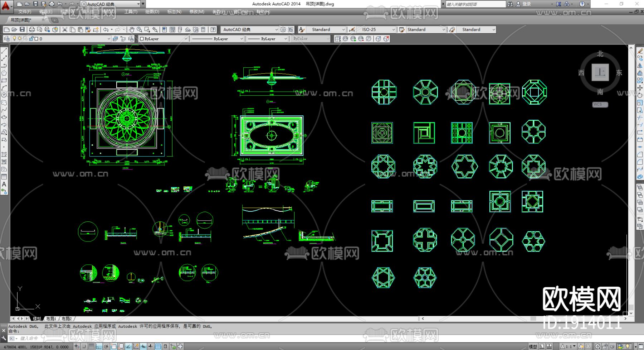The width and height of the screenshot is (644, 350).
Task: Click the search binoculars icon
Action: tap(510, 4)
